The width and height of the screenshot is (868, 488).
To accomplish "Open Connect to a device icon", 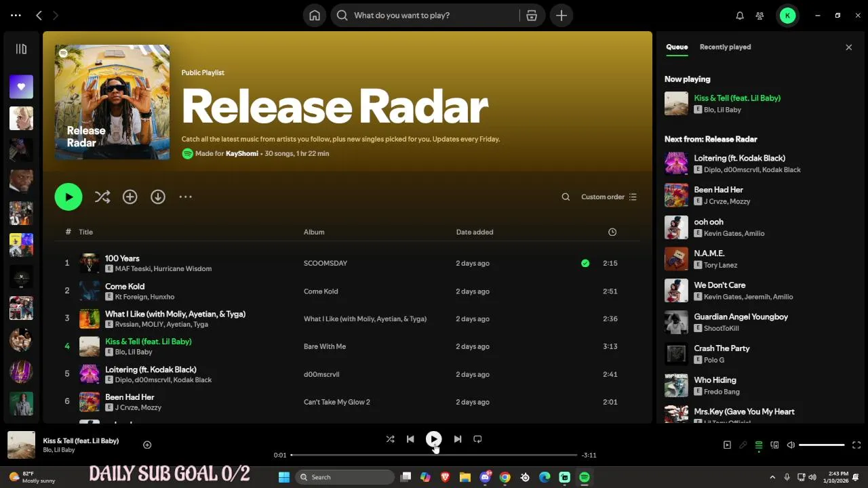I will click(x=774, y=445).
